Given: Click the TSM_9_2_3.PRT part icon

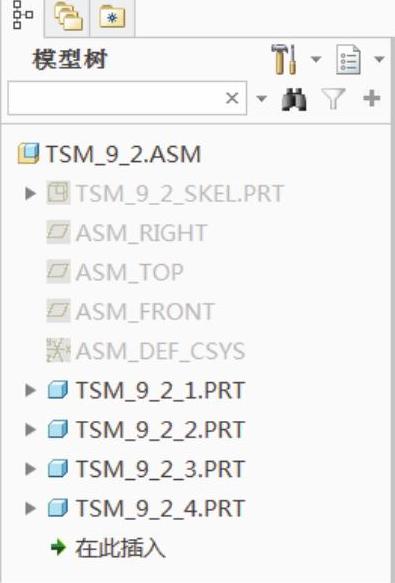Looking at the screenshot, I should point(58,468).
